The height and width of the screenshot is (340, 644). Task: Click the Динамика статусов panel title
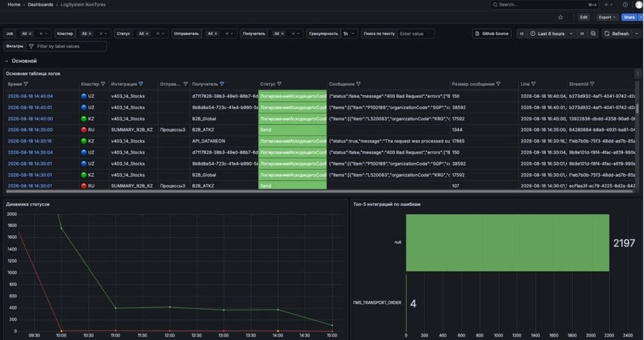[x=27, y=204]
